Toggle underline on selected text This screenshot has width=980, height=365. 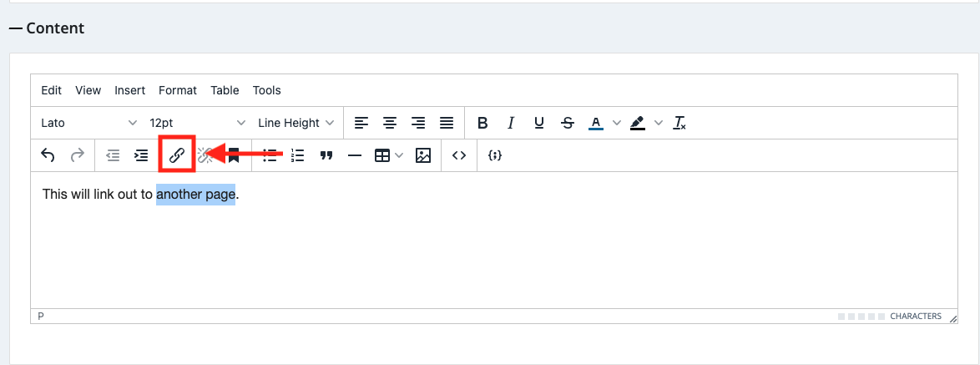point(539,123)
